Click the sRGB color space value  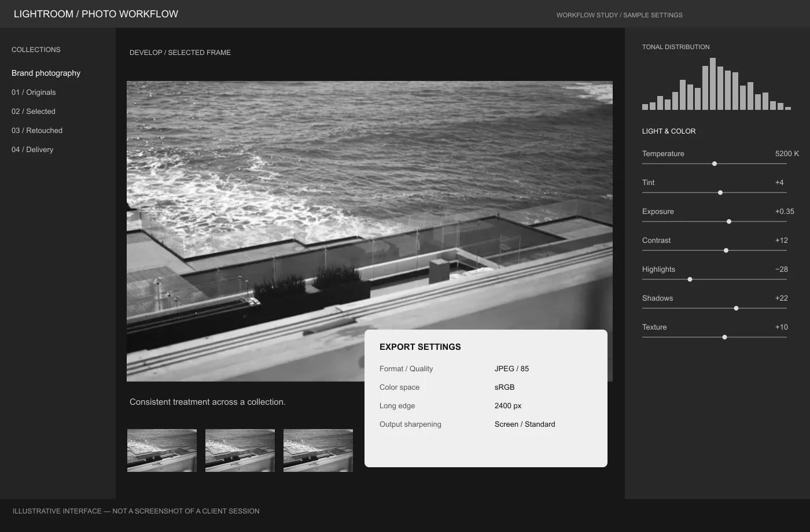coord(505,387)
